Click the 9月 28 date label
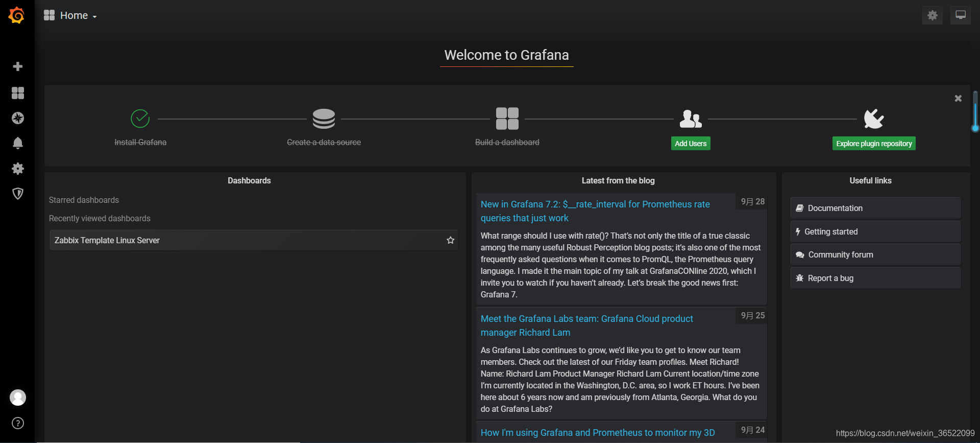Viewport: 980px width, 443px height. coord(753,201)
